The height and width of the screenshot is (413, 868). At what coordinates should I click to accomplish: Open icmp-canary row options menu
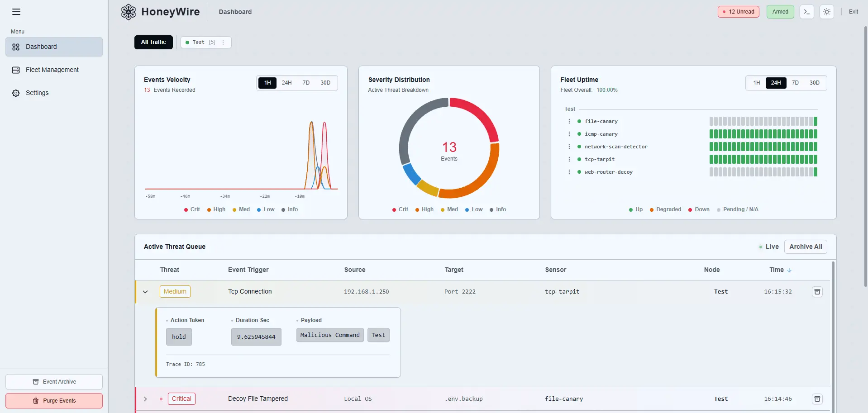pyautogui.click(x=569, y=134)
